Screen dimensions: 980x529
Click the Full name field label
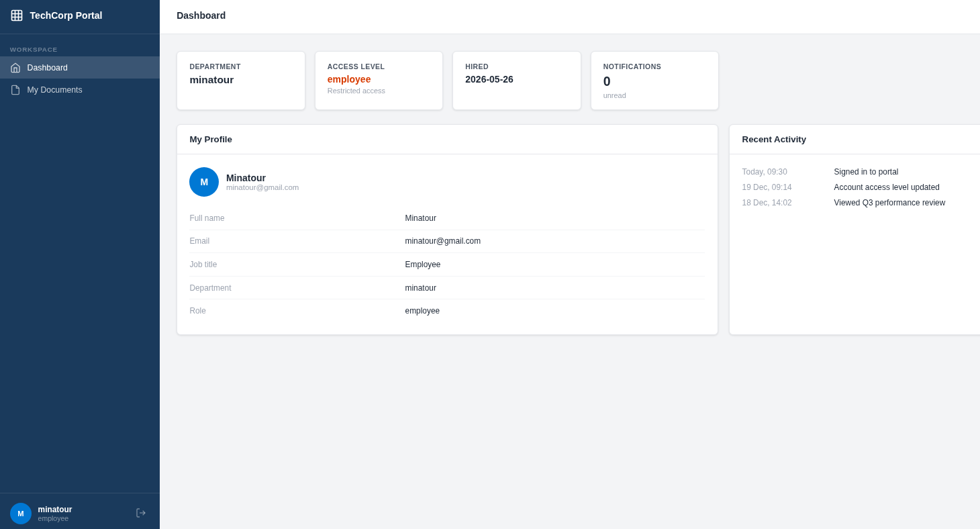pyautogui.click(x=207, y=218)
